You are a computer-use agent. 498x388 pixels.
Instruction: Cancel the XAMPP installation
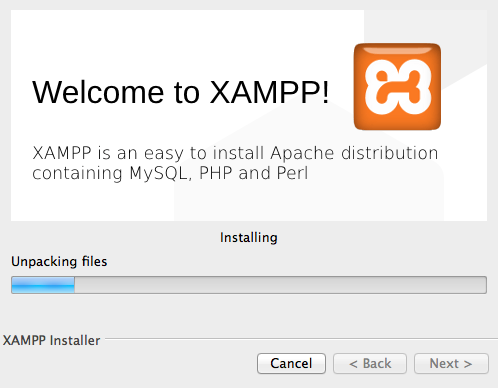click(291, 363)
